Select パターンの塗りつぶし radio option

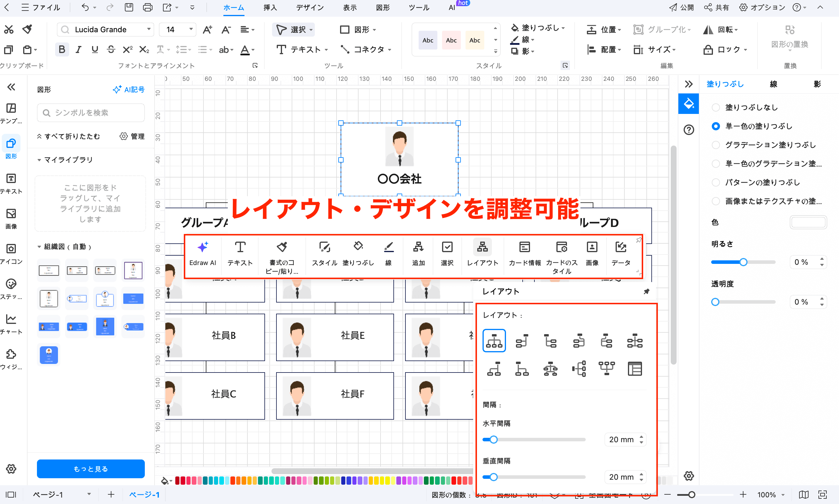tap(716, 182)
